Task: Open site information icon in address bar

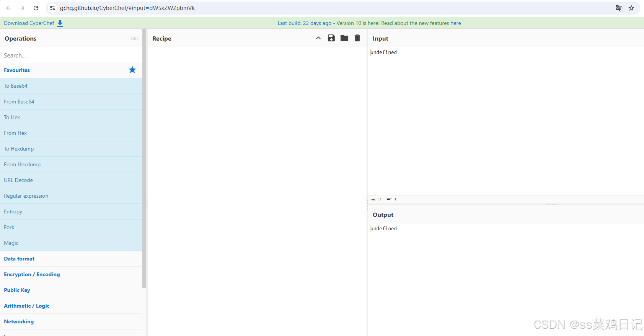Action: coord(52,8)
